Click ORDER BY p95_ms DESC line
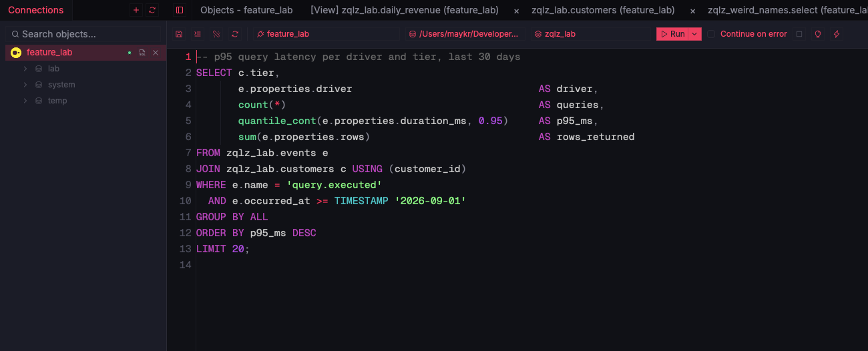868x351 pixels. [x=256, y=233]
